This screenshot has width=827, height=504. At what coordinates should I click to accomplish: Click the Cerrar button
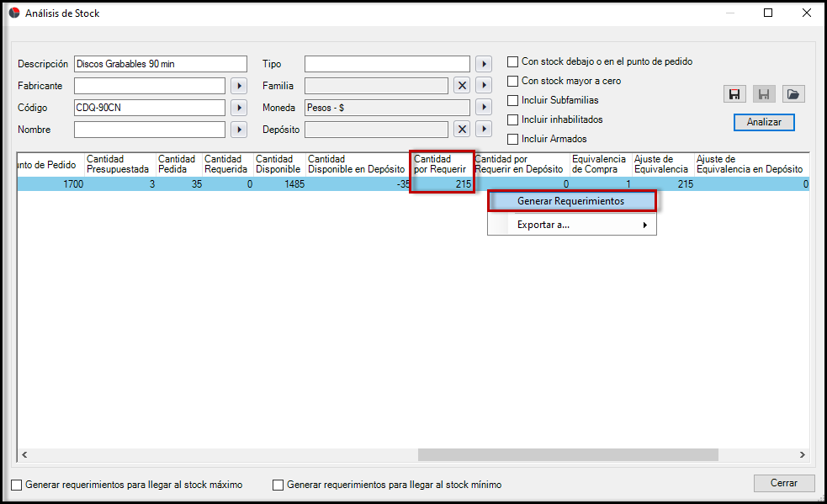pyautogui.click(x=784, y=483)
